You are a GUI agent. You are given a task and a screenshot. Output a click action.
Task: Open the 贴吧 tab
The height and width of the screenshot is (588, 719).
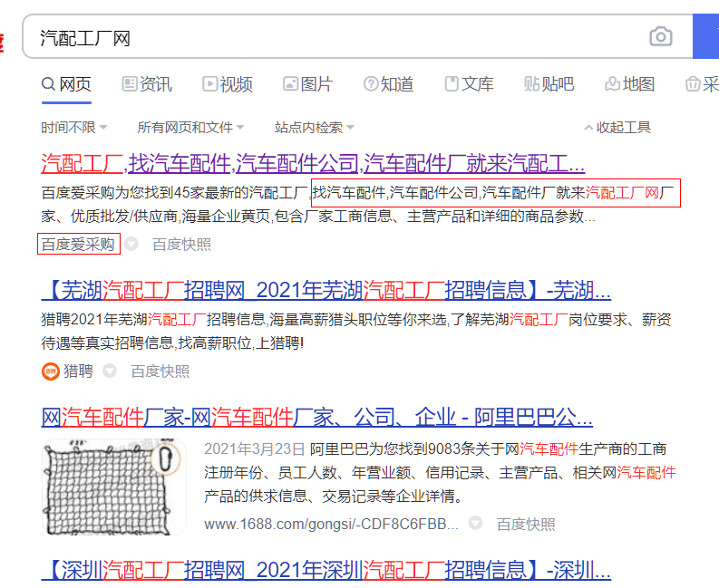click(x=549, y=84)
